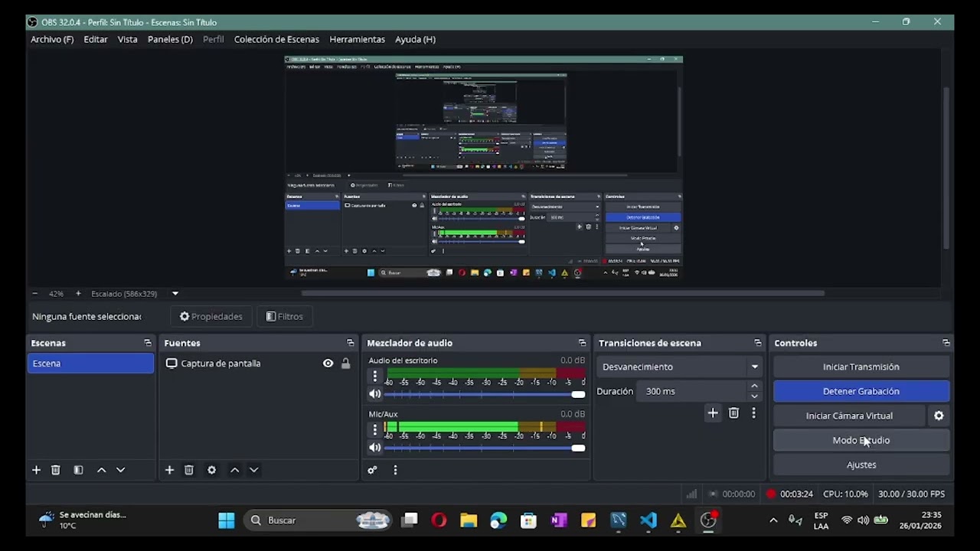Open transition properties three-dot menu

coord(753,413)
